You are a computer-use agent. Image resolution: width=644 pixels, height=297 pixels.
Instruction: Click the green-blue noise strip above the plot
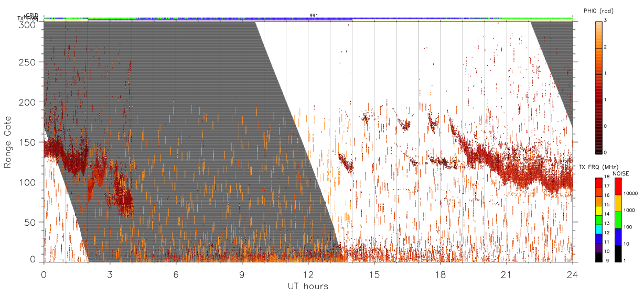tap(308, 18)
